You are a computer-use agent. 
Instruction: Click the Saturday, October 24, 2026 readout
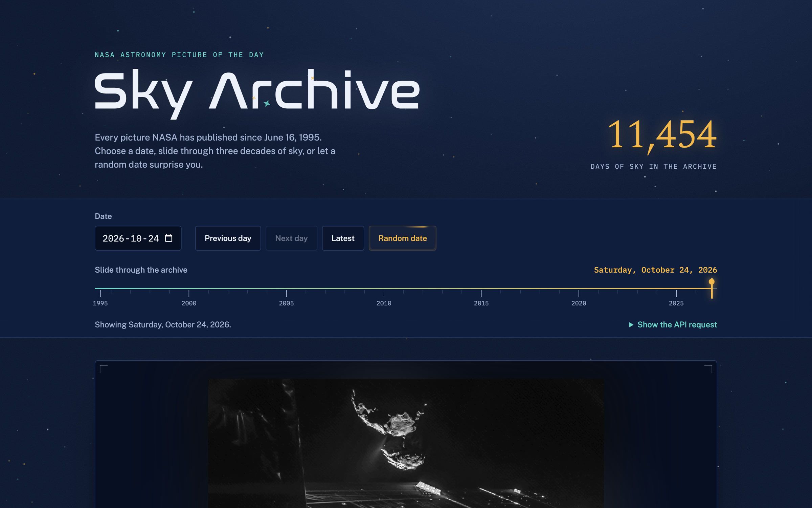655,270
